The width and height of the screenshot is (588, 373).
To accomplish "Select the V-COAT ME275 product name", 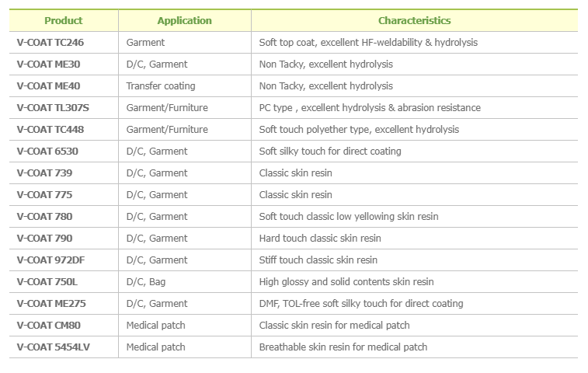I will [x=51, y=304].
